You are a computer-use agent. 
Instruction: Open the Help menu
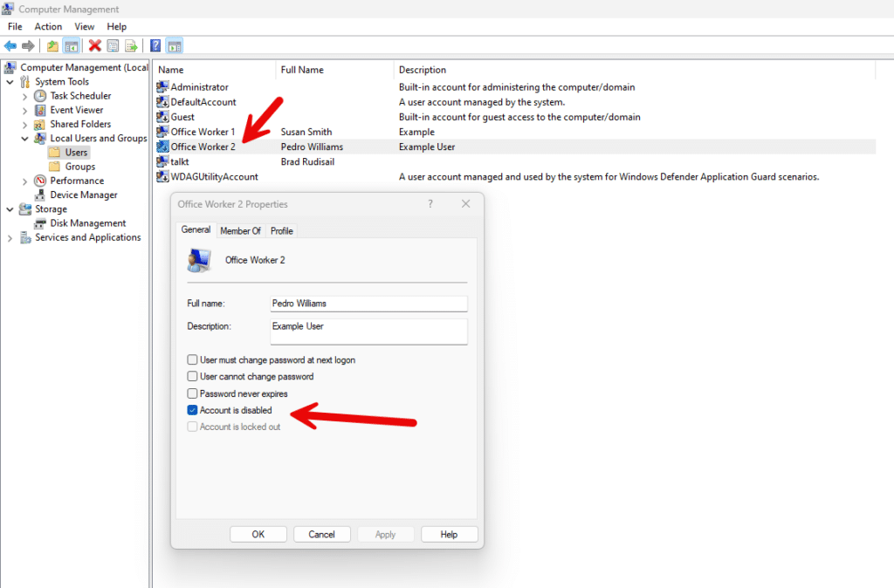117,27
